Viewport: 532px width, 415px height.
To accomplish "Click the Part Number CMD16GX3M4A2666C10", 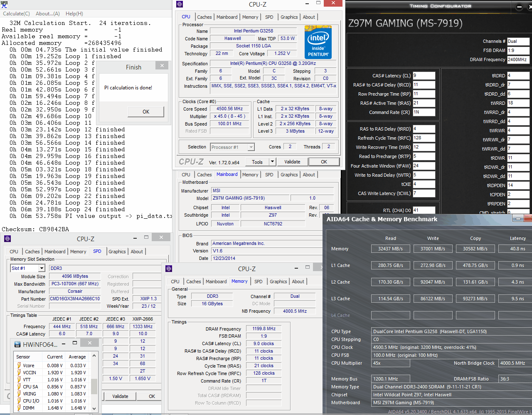I will tap(75, 299).
